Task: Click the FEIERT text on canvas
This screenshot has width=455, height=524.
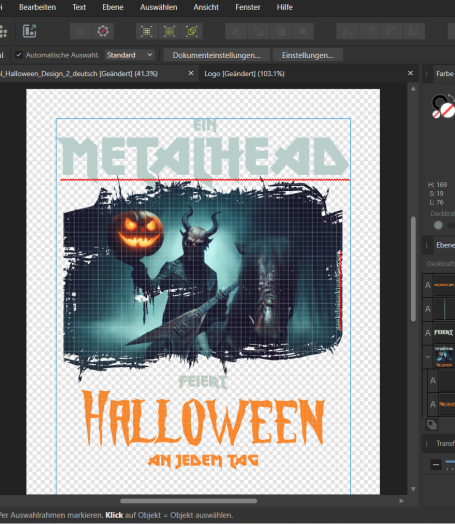Action: [203, 382]
